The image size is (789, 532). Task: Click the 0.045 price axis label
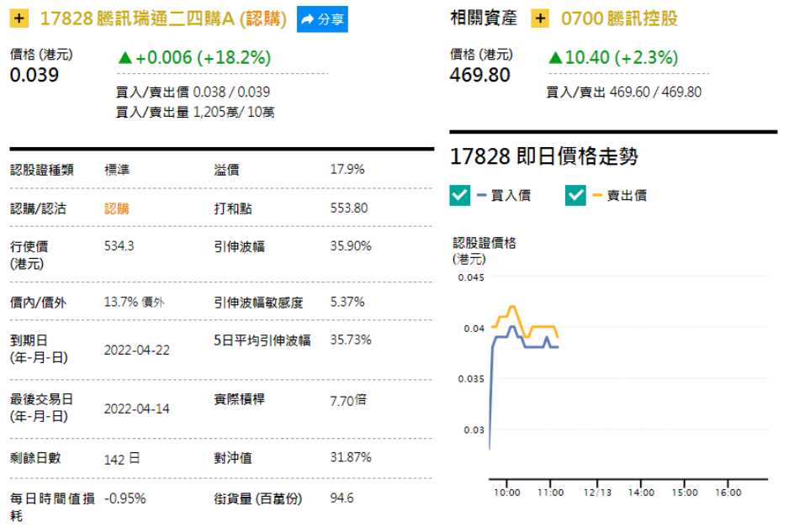(x=471, y=277)
